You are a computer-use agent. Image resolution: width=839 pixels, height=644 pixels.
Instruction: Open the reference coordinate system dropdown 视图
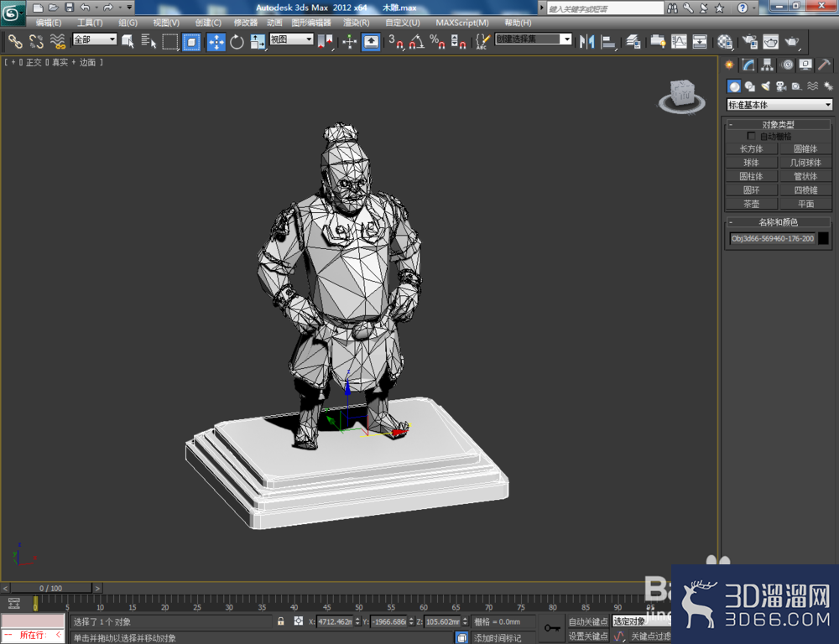click(x=291, y=39)
